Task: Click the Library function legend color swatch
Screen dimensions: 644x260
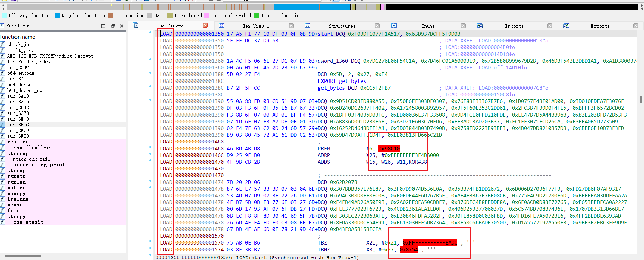Action: point(4,15)
